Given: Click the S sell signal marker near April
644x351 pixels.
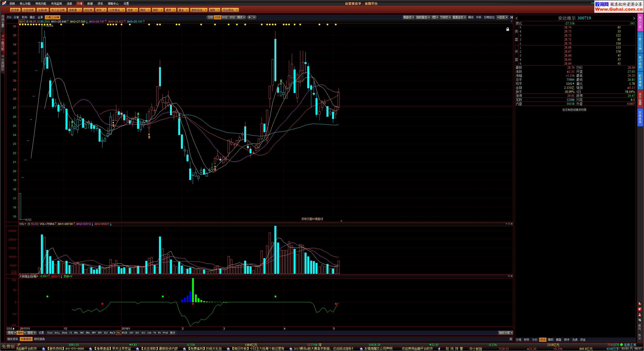Looking at the screenshot, I should click(281, 81).
